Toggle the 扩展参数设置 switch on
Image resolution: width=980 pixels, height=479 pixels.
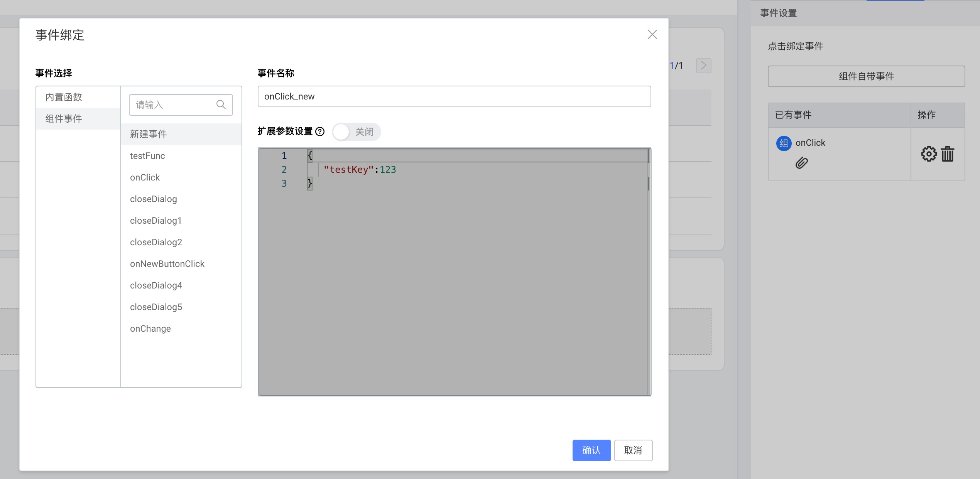(x=356, y=132)
